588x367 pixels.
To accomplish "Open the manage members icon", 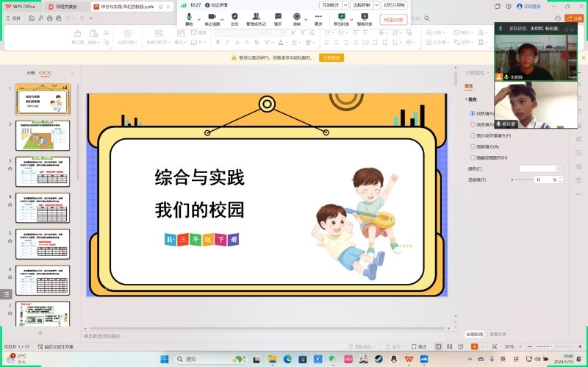I will pyautogui.click(x=256, y=16).
